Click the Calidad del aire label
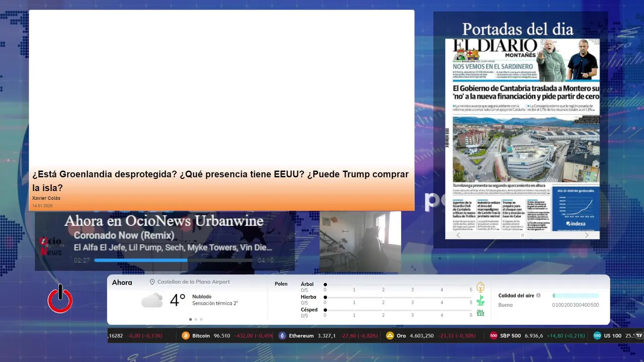Screen dimensions: 644x362 pyautogui.click(x=516, y=296)
